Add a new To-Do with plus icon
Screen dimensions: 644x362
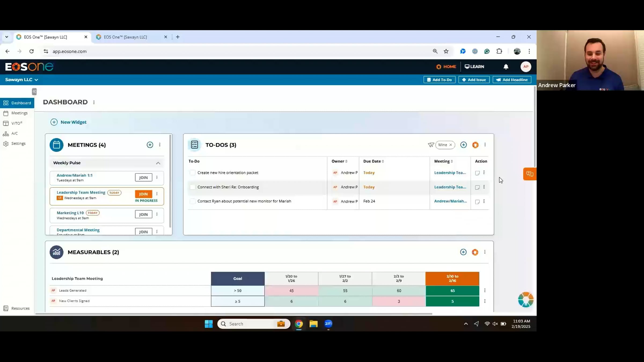[x=463, y=145]
